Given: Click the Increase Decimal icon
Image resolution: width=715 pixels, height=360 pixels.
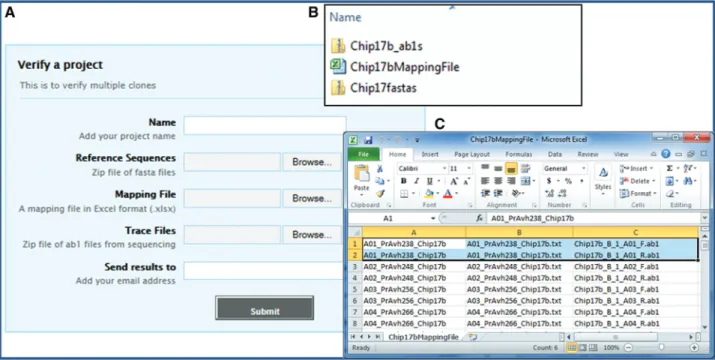Looking at the screenshot, I should [549, 194].
